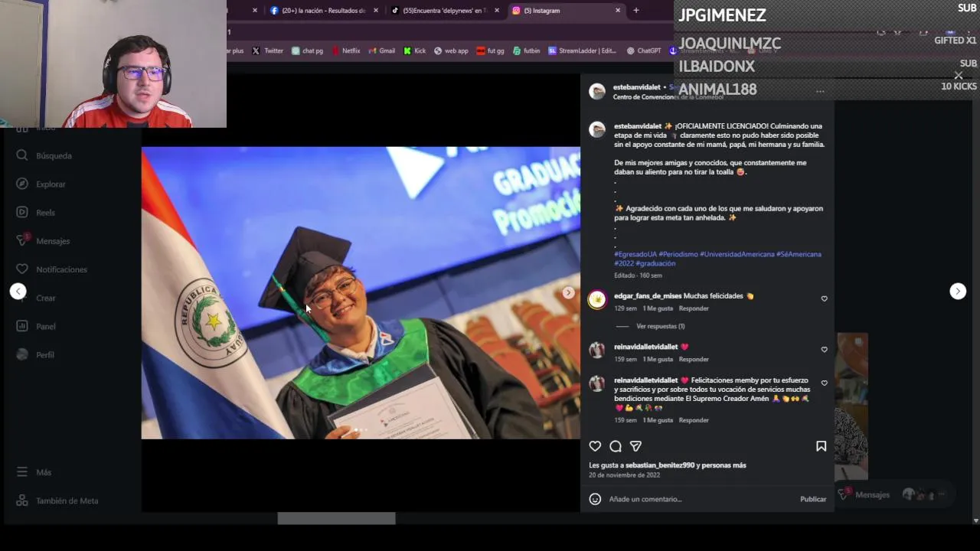This screenshot has height=551, width=980.
Task: Open the Más menu in the sidebar
Action: click(x=44, y=472)
